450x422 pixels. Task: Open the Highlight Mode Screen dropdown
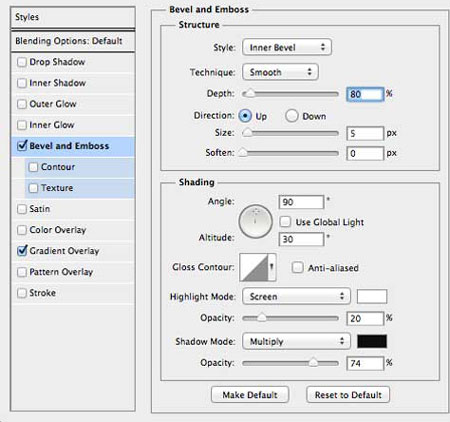pyautogui.click(x=296, y=296)
